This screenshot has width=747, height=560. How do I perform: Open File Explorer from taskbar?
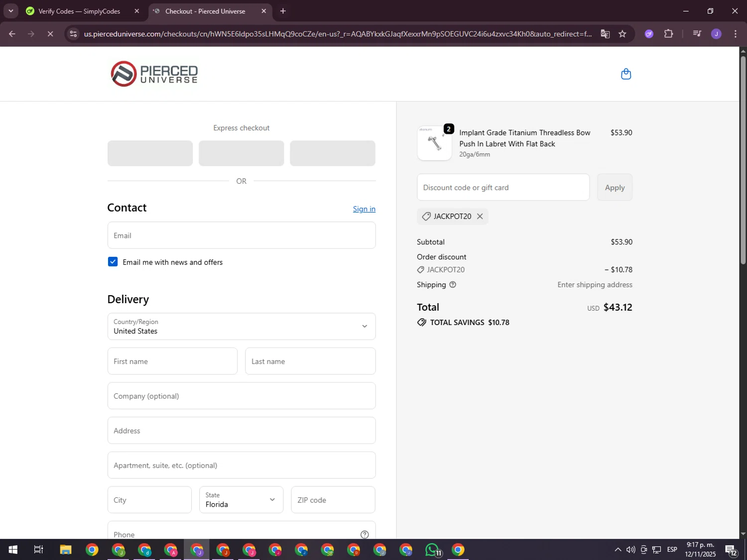tap(66, 550)
